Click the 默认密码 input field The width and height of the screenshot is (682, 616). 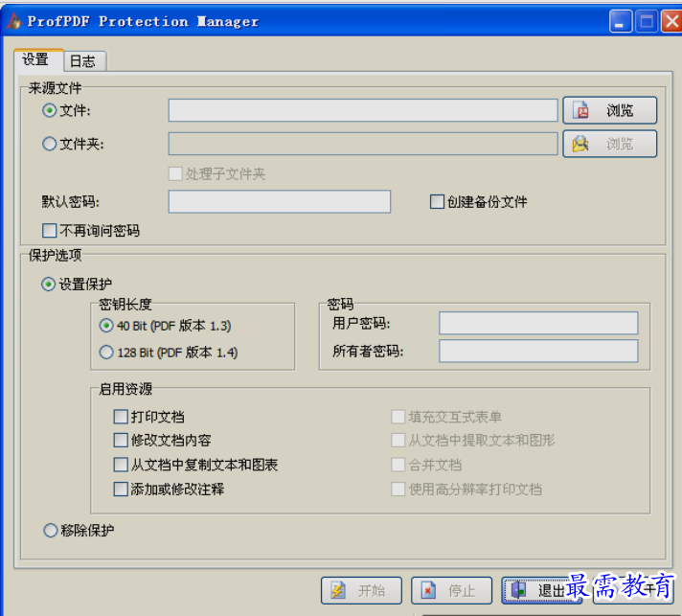[280, 201]
